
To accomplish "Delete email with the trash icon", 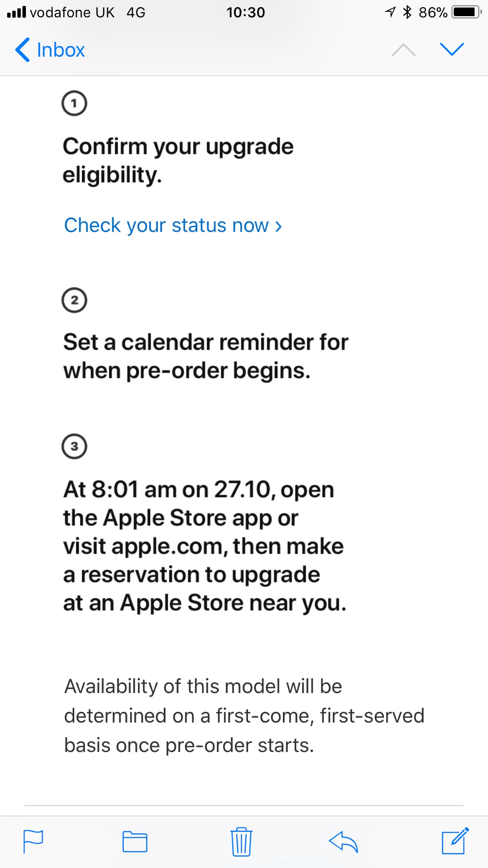I will (x=241, y=842).
